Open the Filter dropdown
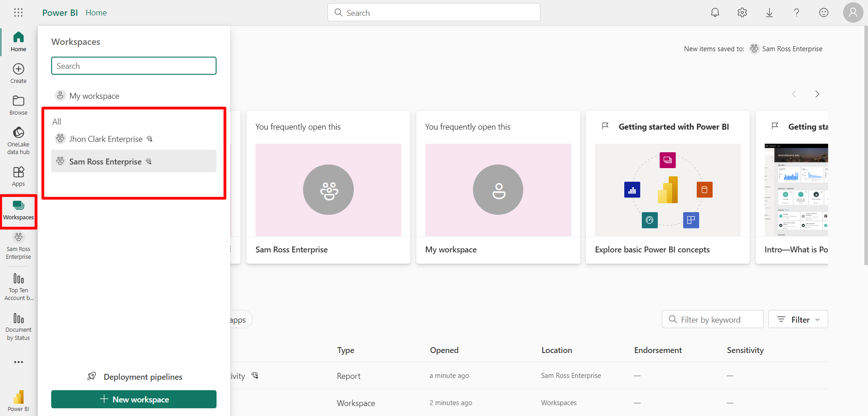The width and height of the screenshot is (868, 416). [x=798, y=319]
